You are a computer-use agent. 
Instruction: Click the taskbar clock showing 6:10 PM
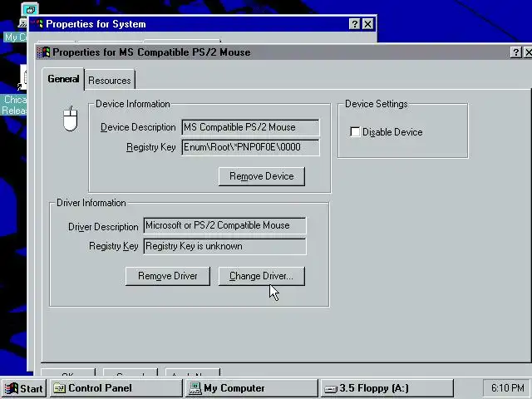(x=508, y=388)
